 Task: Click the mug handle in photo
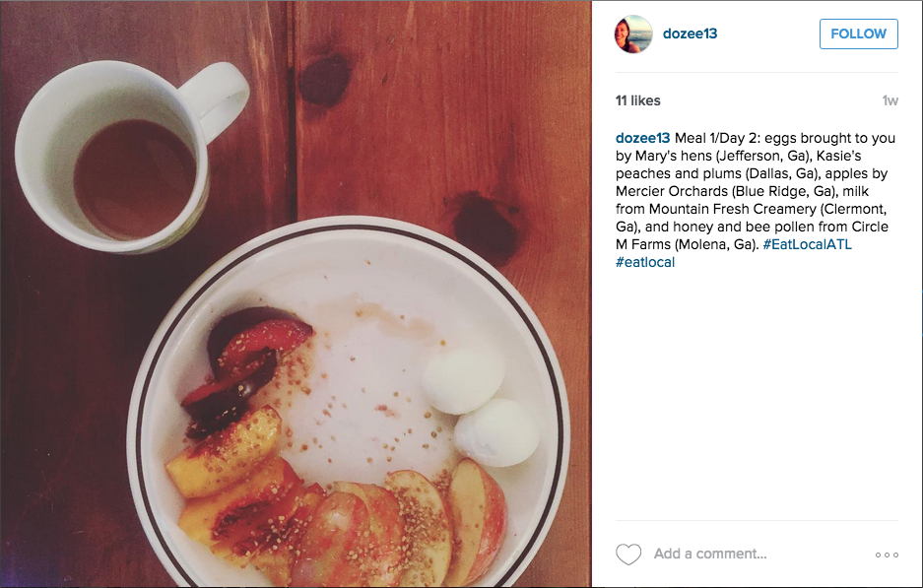click(x=219, y=98)
